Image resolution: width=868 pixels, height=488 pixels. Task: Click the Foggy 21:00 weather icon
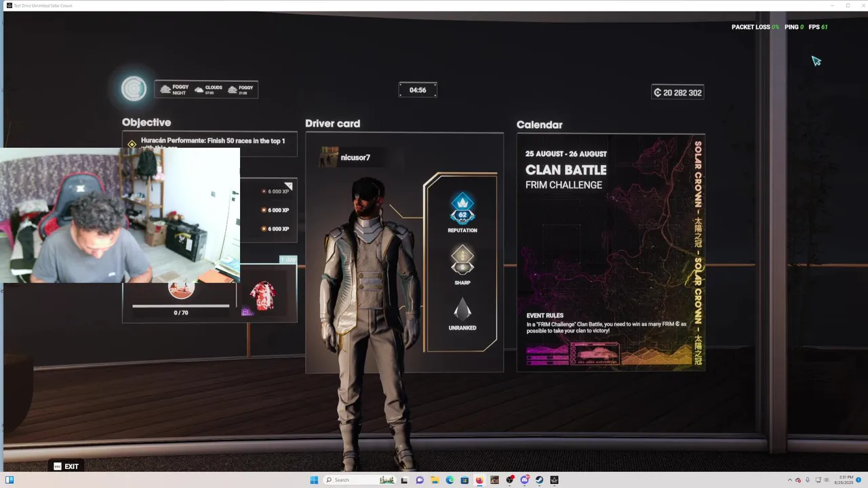click(x=232, y=89)
